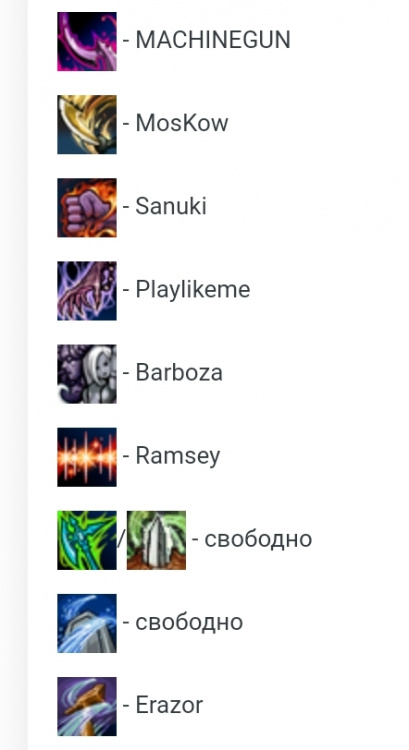Click the flaming fist icon beside Sanuki
This screenshot has width=409, height=750.
87,208
